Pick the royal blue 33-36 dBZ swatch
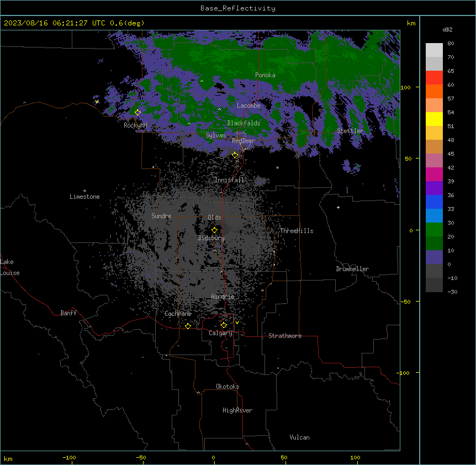Image resolution: width=476 pixels, height=465 pixels. click(x=434, y=202)
